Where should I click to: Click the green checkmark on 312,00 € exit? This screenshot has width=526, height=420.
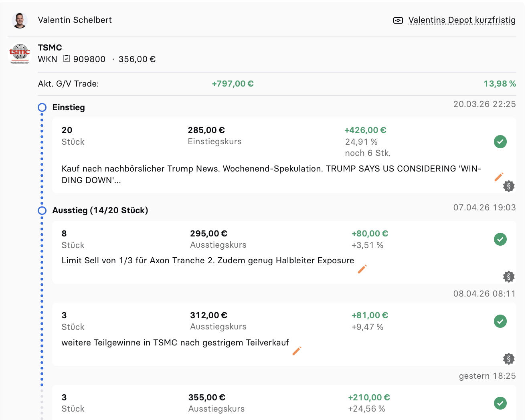pos(500,321)
